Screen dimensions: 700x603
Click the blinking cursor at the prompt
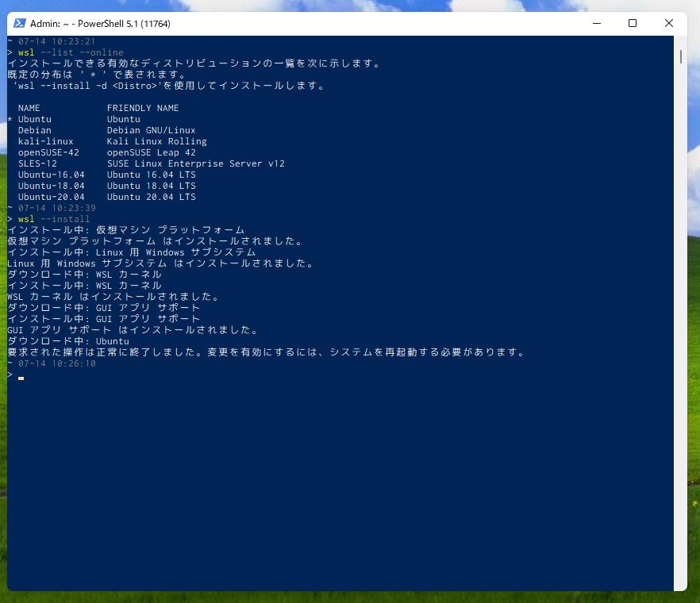[x=21, y=378]
